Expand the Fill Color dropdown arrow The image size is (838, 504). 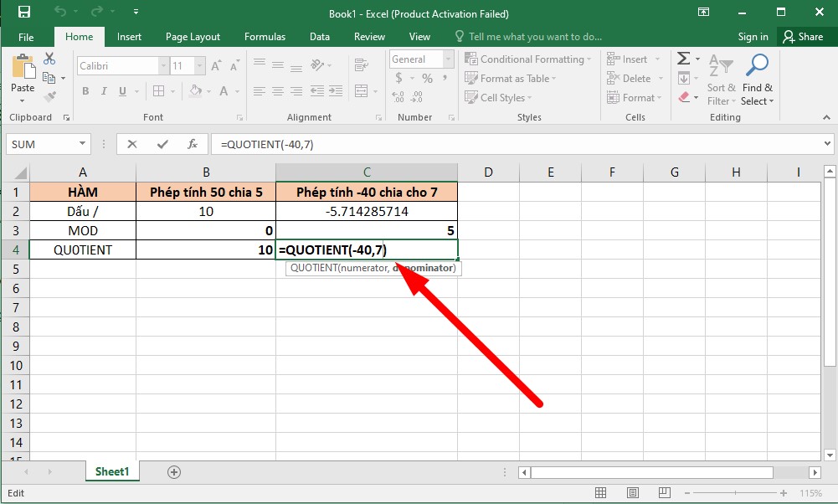(x=208, y=91)
